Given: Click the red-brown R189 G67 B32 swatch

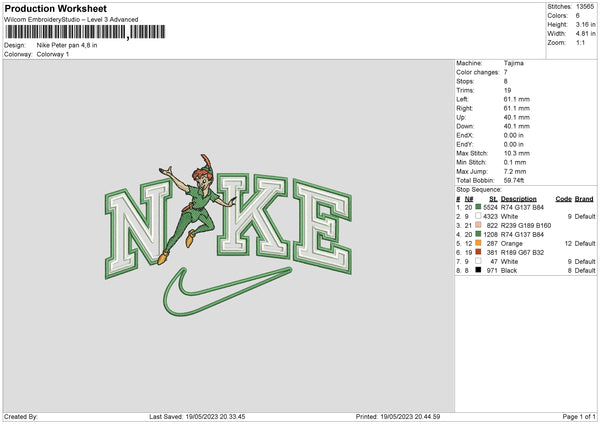Looking at the screenshot, I should (478, 252).
